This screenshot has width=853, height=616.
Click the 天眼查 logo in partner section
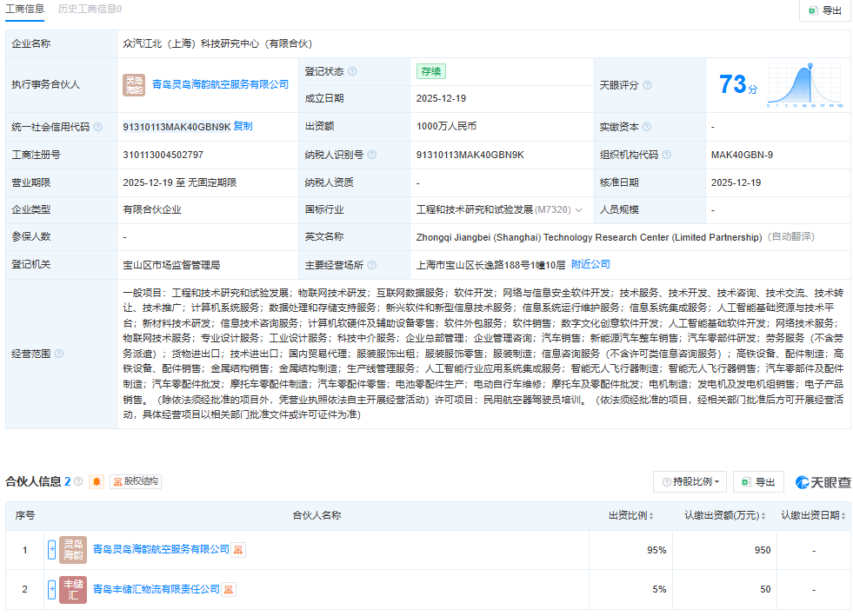pyautogui.click(x=819, y=482)
